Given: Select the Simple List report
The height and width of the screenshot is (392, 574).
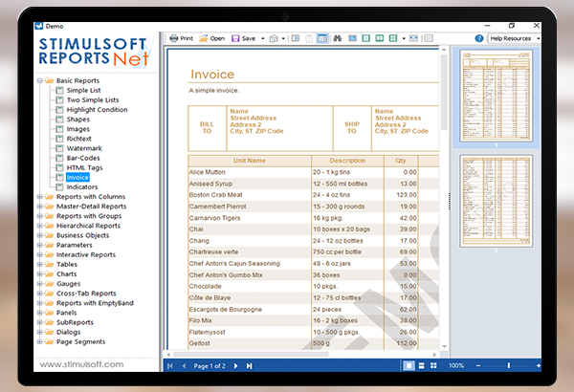Looking at the screenshot, I should 83,90.
